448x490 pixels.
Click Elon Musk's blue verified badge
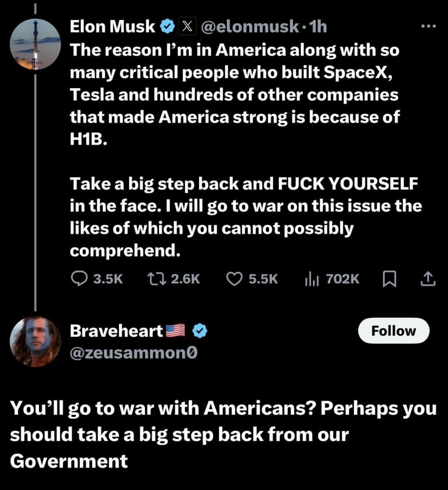[167, 26]
